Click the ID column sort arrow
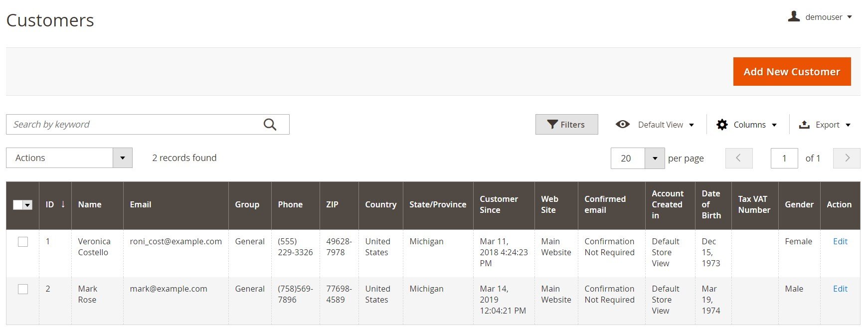Image resolution: width=868 pixels, height=332 pixels. tap(63, 204)
